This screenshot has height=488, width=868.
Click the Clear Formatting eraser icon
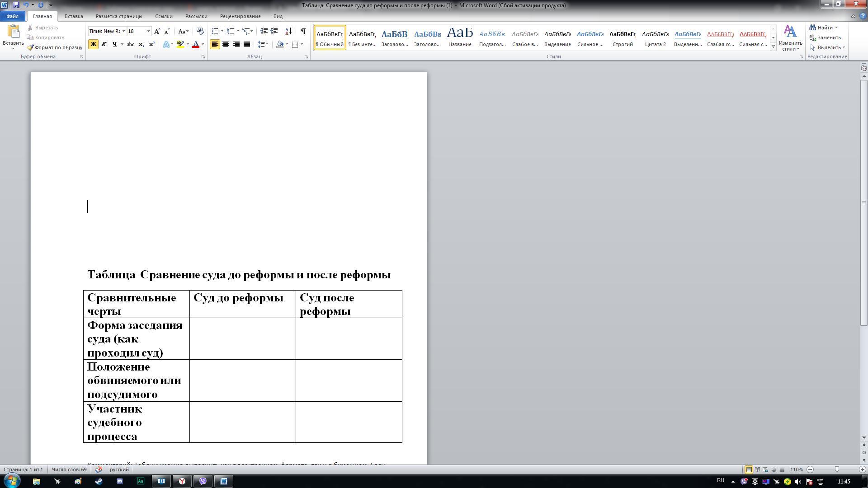click(200, 31)
